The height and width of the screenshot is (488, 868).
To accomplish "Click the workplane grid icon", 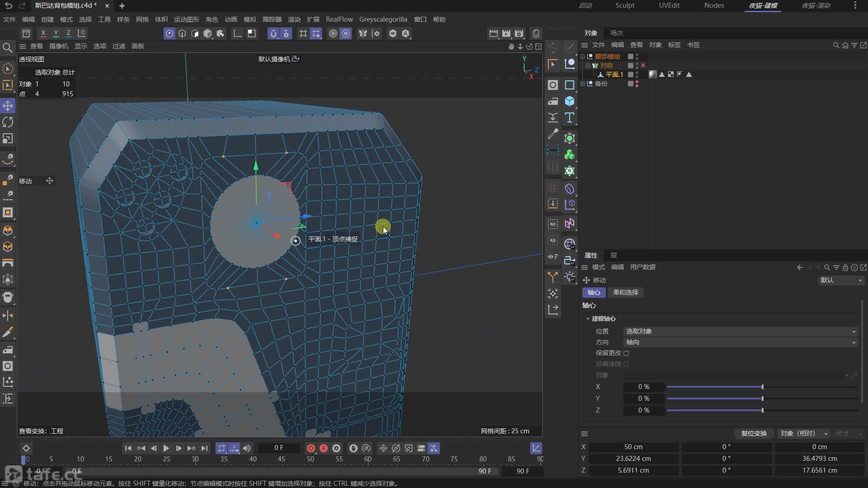I will click(303, 33).
